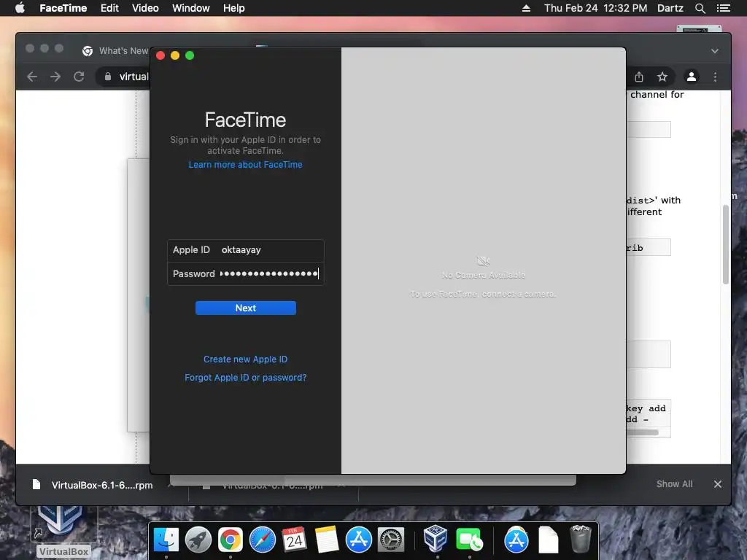Open downloaded VirtualBox-6.1-6....rpm file
Viewport: 747px width, 560px height.
pos(102,485)
